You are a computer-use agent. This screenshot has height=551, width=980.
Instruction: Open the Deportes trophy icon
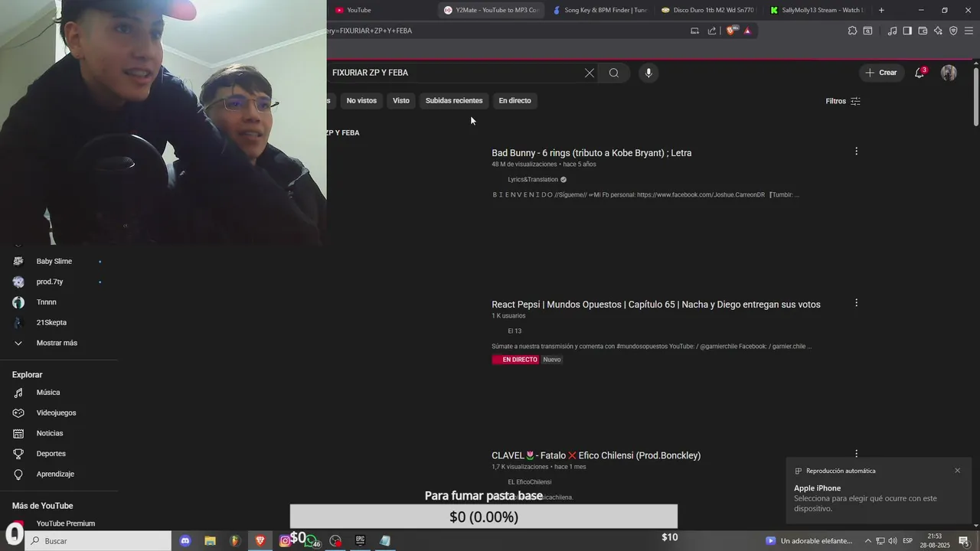18,454
